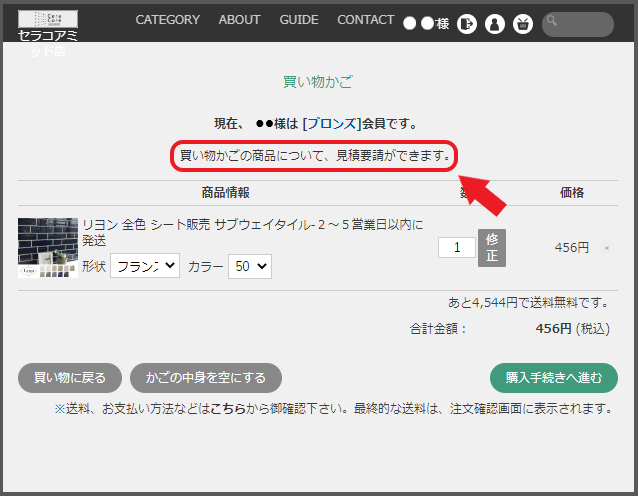638x496 pixels.
Task: Open the user account icon
Action: pos(494,24)
